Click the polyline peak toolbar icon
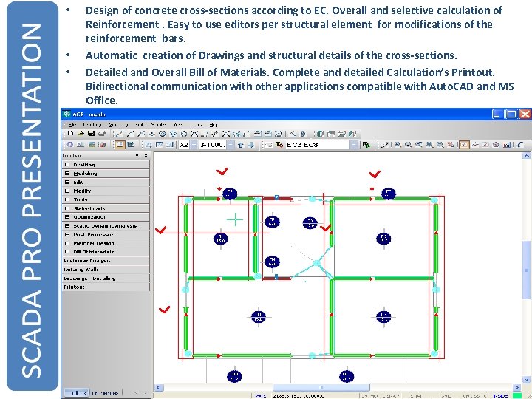The image size is (532, 399). [x=475, y=145]
